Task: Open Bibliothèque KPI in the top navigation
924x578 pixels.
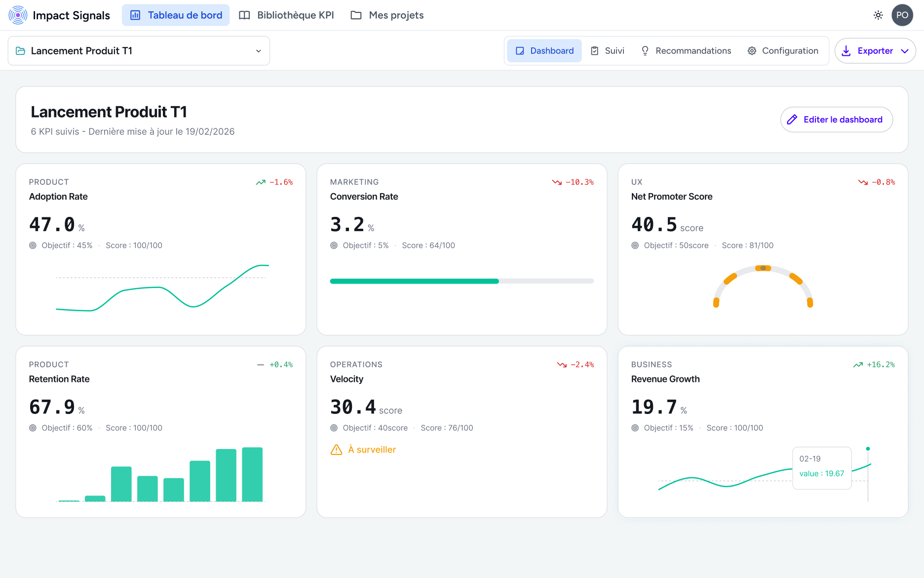Action: [286, 15]
